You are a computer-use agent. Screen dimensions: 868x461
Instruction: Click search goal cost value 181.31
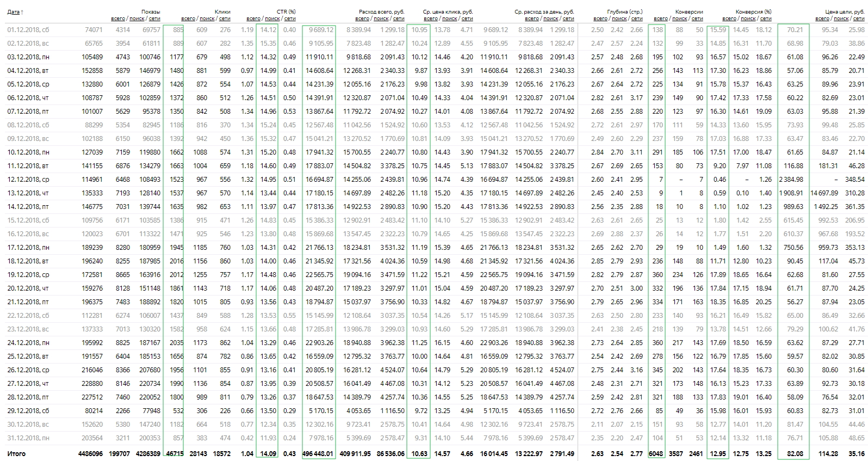[x=828, y=166]
